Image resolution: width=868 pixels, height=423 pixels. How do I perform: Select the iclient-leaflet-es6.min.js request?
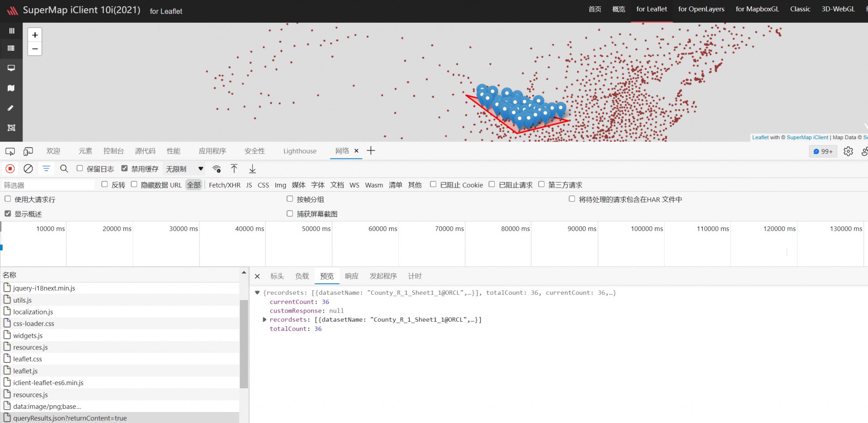(x=120, y=382)
